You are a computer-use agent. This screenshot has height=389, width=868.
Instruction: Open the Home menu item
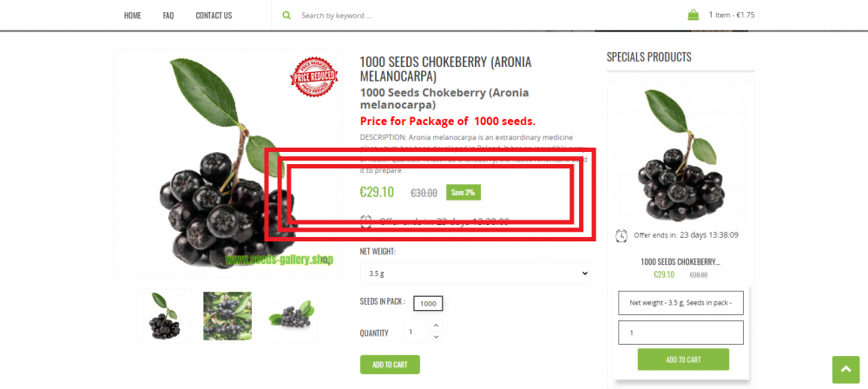click(x=132, y=16)
